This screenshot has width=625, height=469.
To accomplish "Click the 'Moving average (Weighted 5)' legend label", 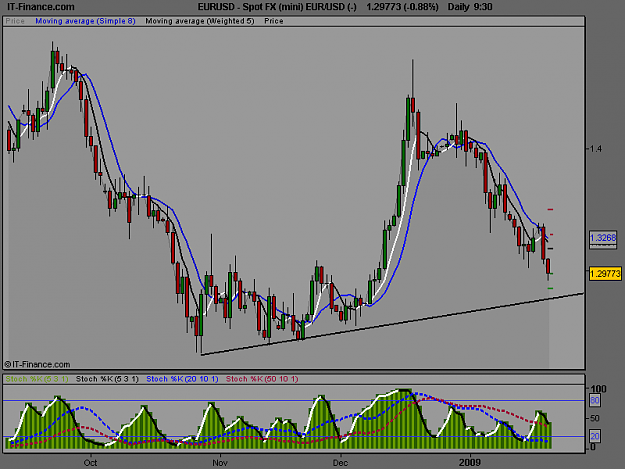I will (200, 21).
